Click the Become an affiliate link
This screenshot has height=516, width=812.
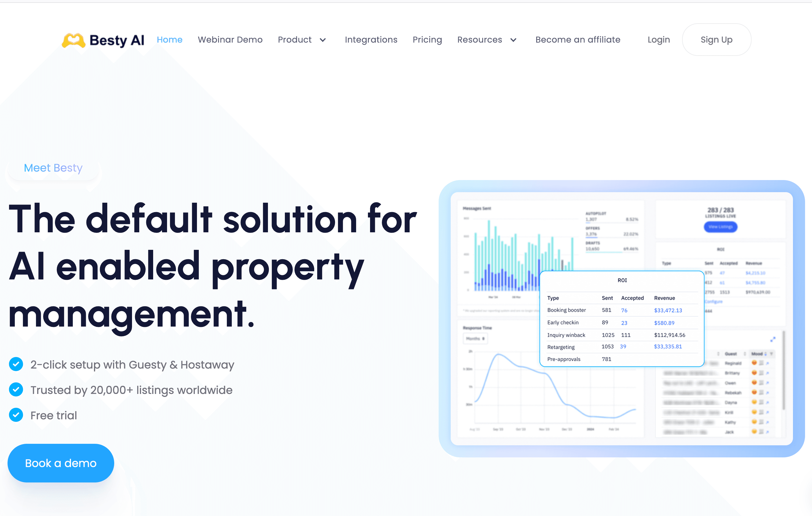[578, 40]
